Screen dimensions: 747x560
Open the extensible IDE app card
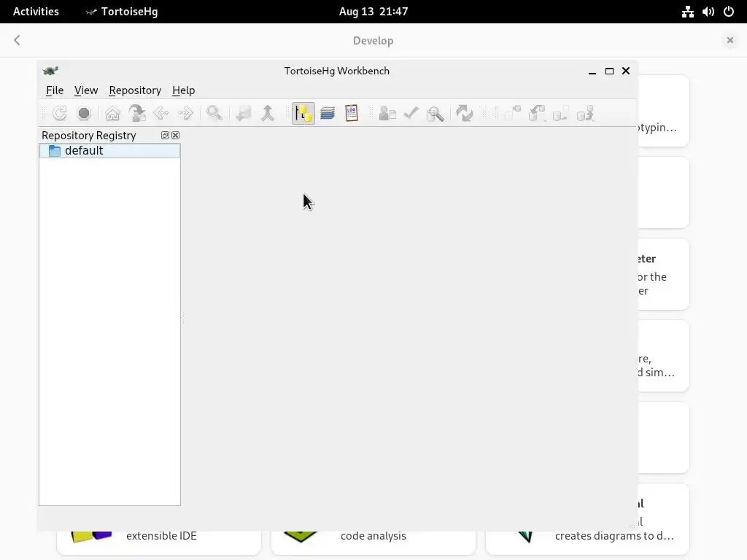[158, 542]
